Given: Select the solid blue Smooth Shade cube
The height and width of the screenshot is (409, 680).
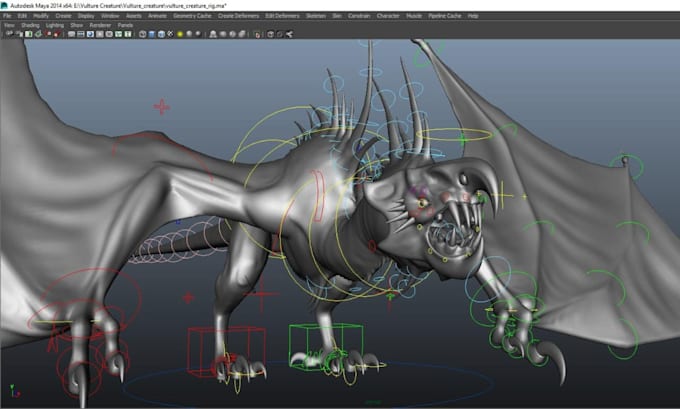Looking at the screenshot, I should pyautogui.click(x=152, y=34).
